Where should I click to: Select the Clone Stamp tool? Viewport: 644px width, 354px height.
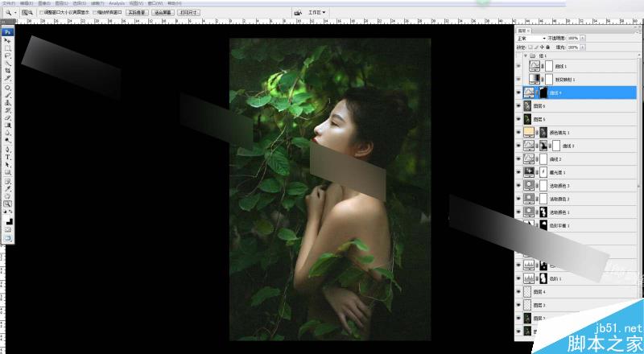point(7,103)
